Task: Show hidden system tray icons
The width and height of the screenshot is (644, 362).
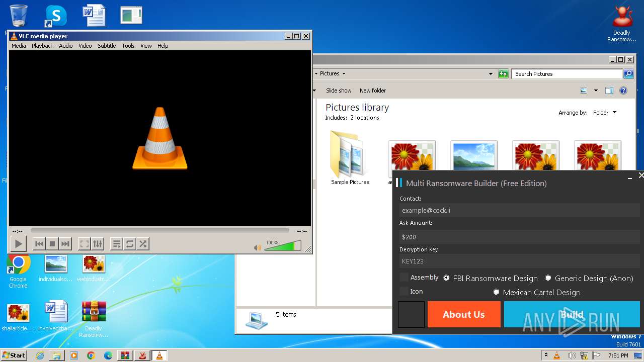Action: (x=546, y=355)
